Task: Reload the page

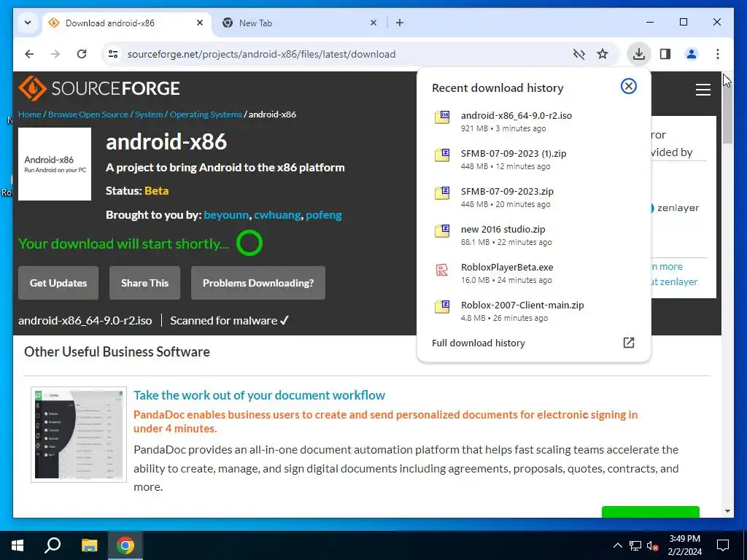Action: tap(82, 54)
